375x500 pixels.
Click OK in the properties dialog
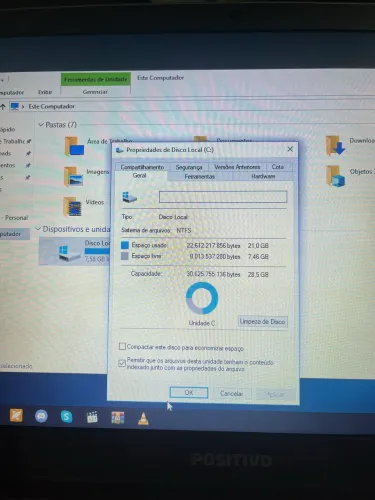tap(189, 393)
